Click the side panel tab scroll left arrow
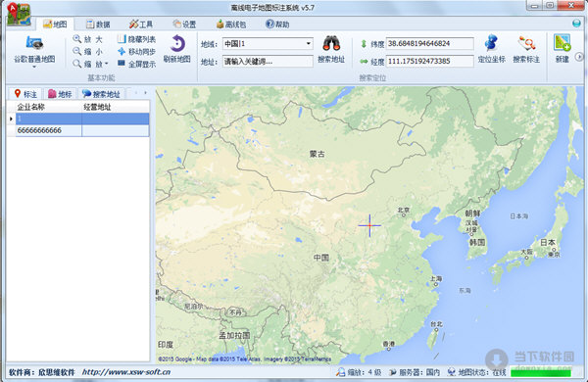Viewport: 588px width, 382px height. click(x=136, y=93)
